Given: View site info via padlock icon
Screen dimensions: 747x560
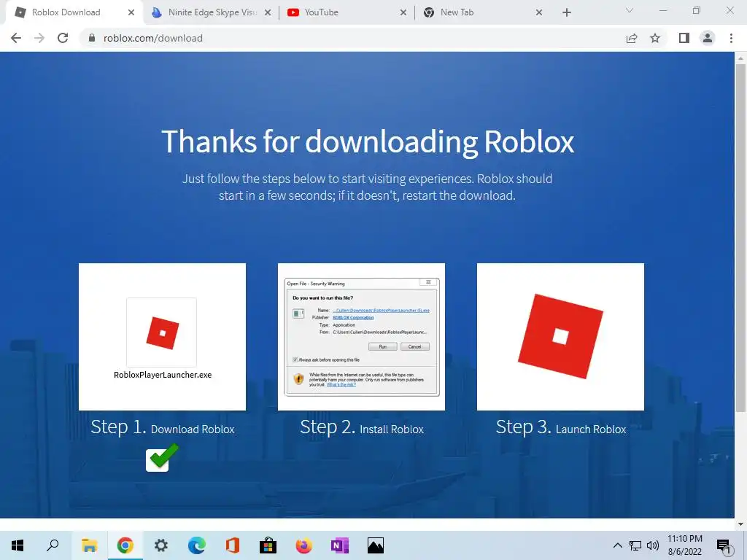Looking at the screenshot, I should 92,38.
